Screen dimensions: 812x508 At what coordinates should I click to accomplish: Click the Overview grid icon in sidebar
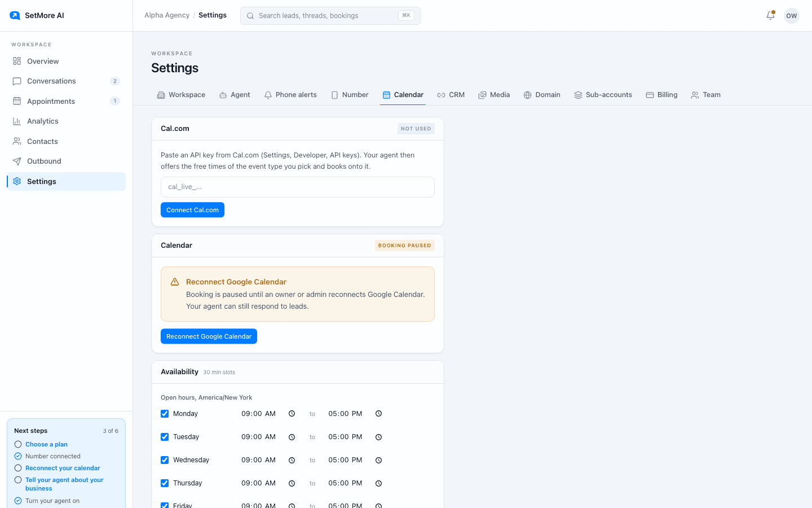pos(17,61)
